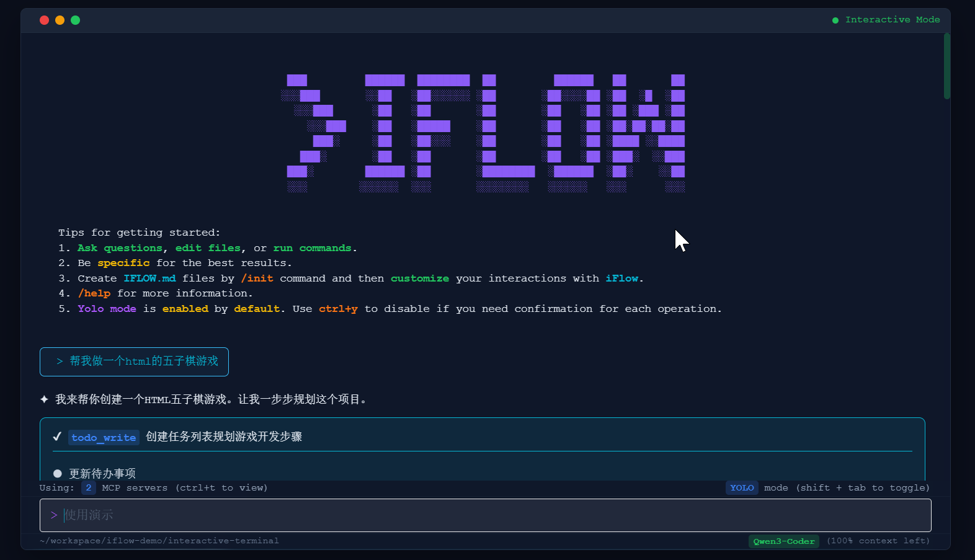Click the ctrl+y shortcut text
This screenshot has width=975, height=560.
338,309
